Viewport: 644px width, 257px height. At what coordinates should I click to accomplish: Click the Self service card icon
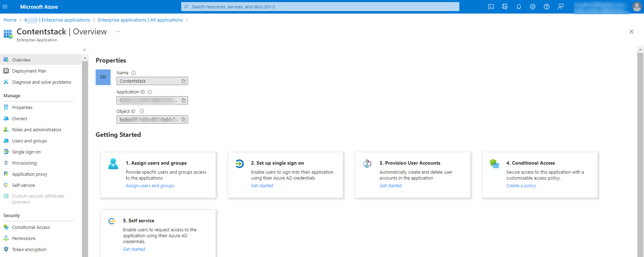[x=112, y=221]
